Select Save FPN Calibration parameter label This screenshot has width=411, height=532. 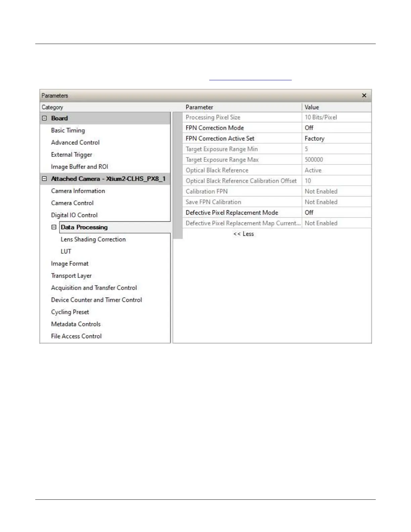(213, 202)
